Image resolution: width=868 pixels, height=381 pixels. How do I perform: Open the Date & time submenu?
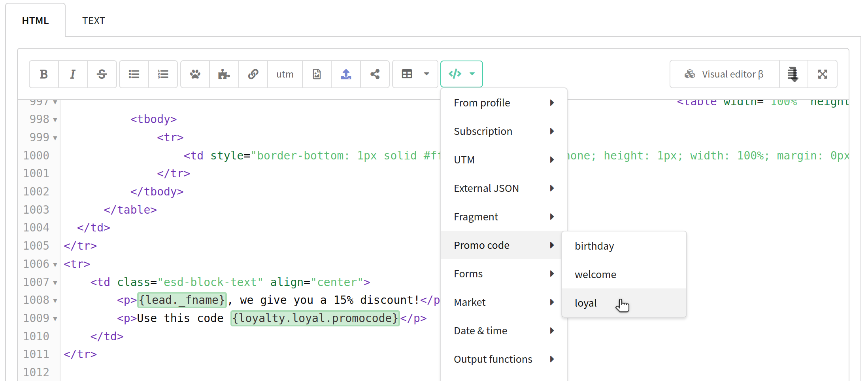click(504, 331)
